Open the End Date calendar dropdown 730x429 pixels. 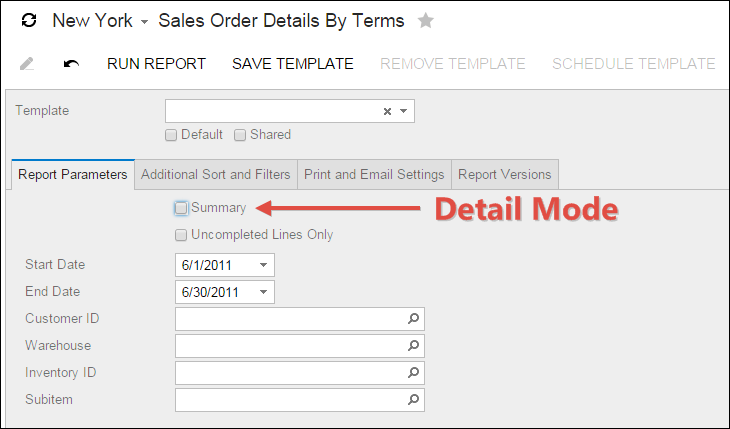point(263,292)
